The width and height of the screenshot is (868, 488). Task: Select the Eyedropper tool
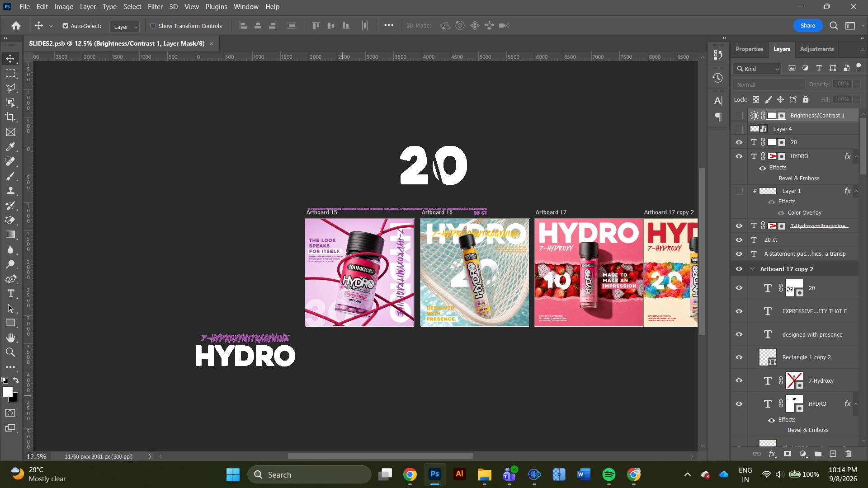click(10, 147)
